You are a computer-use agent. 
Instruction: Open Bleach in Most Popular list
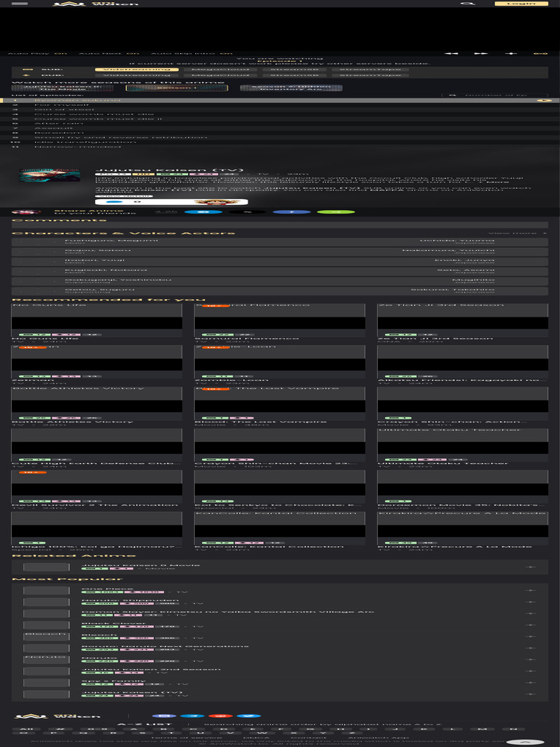[x=99, y=635]
